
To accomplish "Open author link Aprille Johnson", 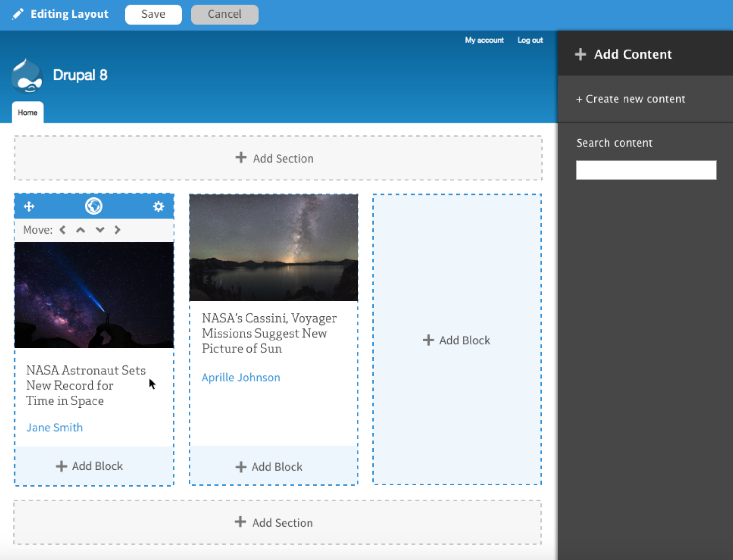I will click(241, 377).
